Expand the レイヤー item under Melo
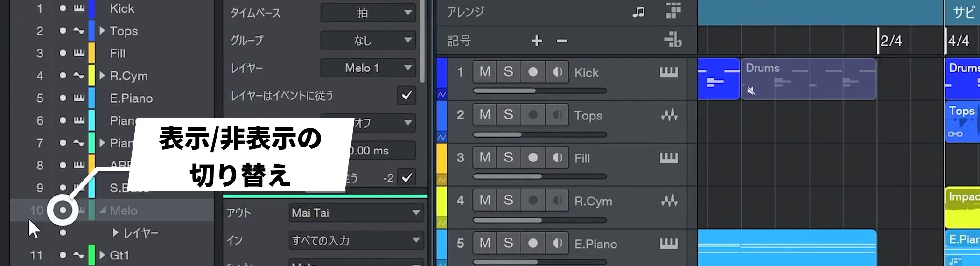 [x=115, y=232]
